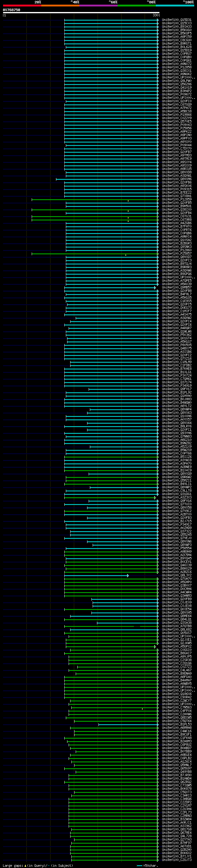
Task: Click hit label UniRef100_C0JE09
Action: (177, 603)
